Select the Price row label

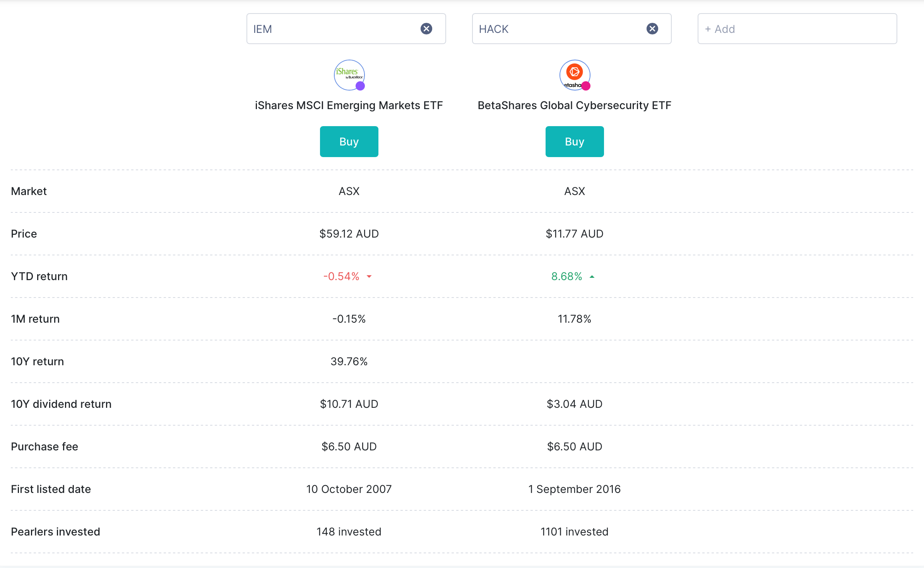click(x=24, y=234)
